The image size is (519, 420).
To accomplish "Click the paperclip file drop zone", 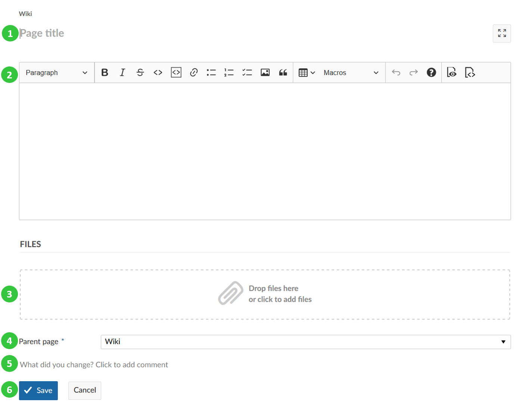I will pos(265,294).
